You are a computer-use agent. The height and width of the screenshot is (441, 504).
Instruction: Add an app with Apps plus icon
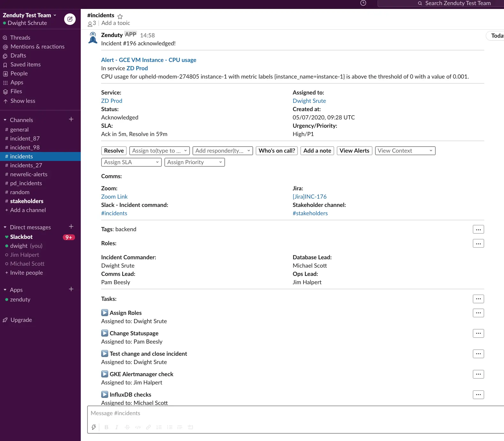click(71, 289)
